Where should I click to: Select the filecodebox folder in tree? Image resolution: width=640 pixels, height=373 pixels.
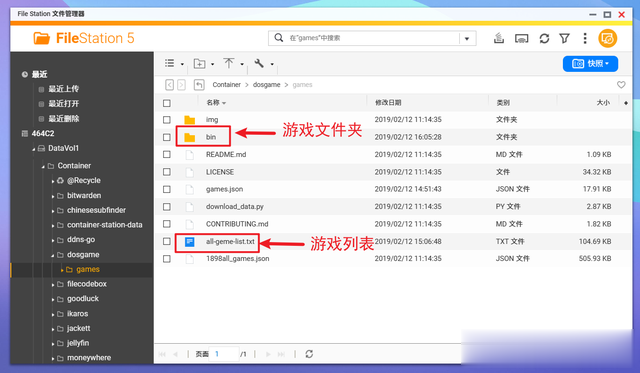(87, 284)
